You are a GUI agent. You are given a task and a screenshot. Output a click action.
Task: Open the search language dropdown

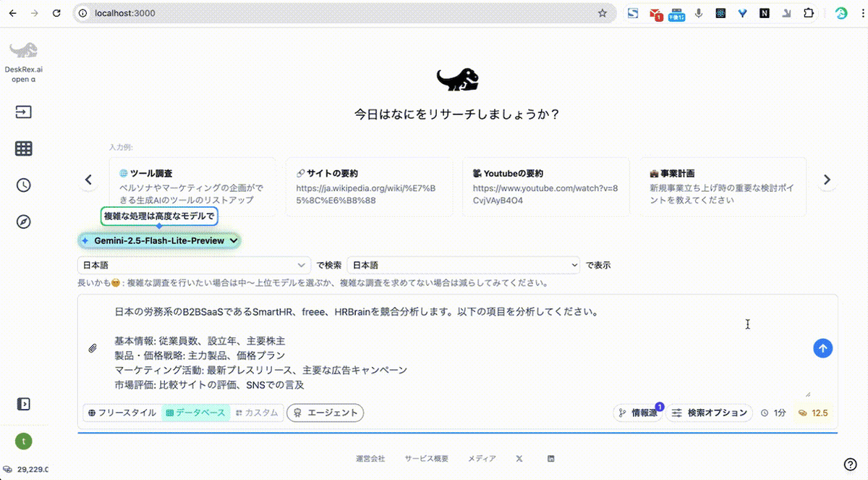coord(195,264)
